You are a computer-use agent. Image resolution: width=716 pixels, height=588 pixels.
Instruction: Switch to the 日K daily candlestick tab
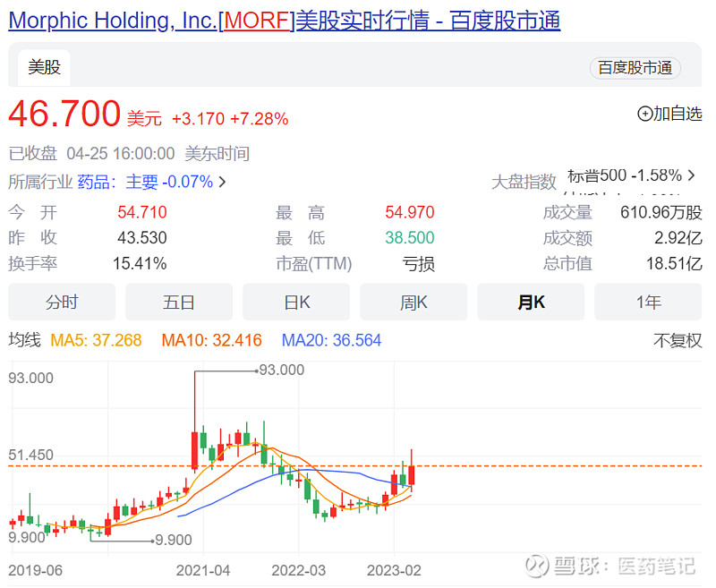pyautogui.click(x=295, y=303)
